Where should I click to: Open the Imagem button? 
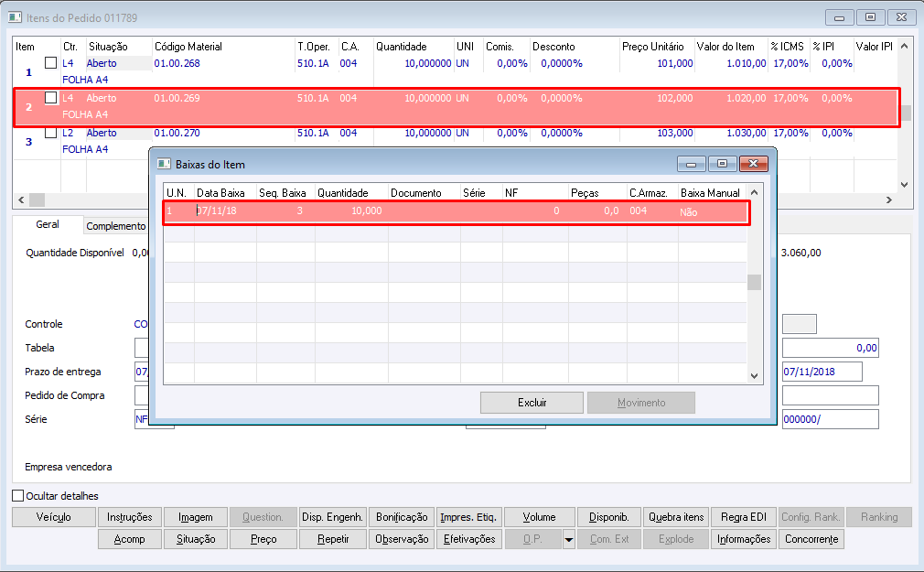point(196,517)
